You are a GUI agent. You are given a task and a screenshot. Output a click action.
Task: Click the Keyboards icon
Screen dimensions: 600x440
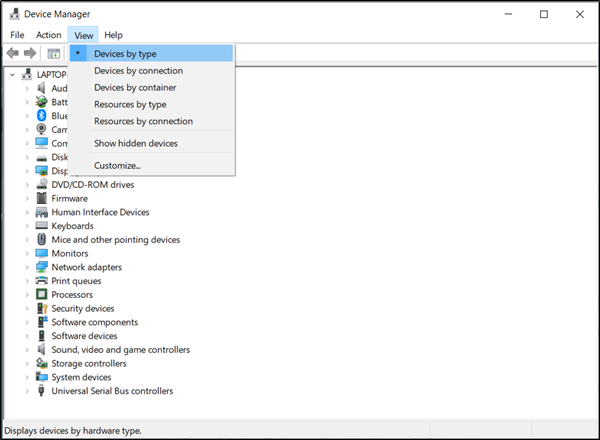[x=41, y=225]
